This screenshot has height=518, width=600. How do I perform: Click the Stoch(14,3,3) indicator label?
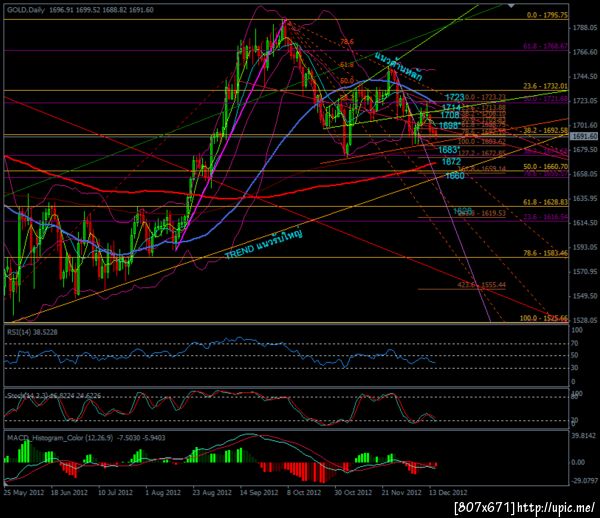click(54, 395)
